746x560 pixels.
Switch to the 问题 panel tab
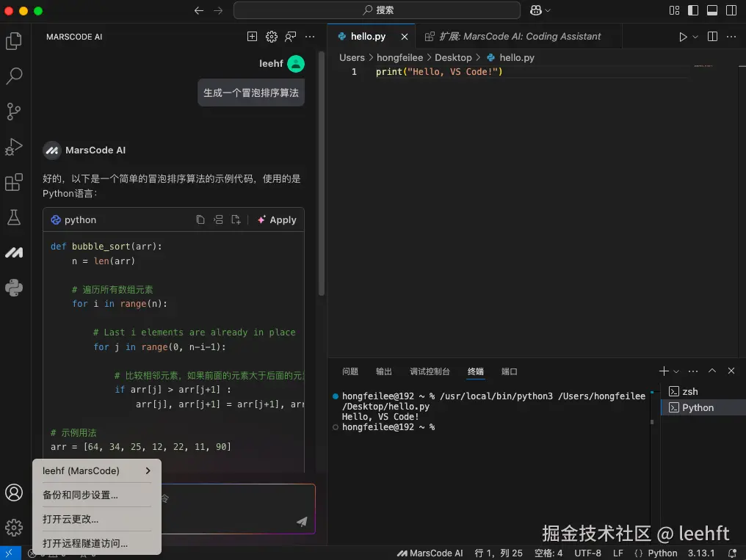[350, 371]
